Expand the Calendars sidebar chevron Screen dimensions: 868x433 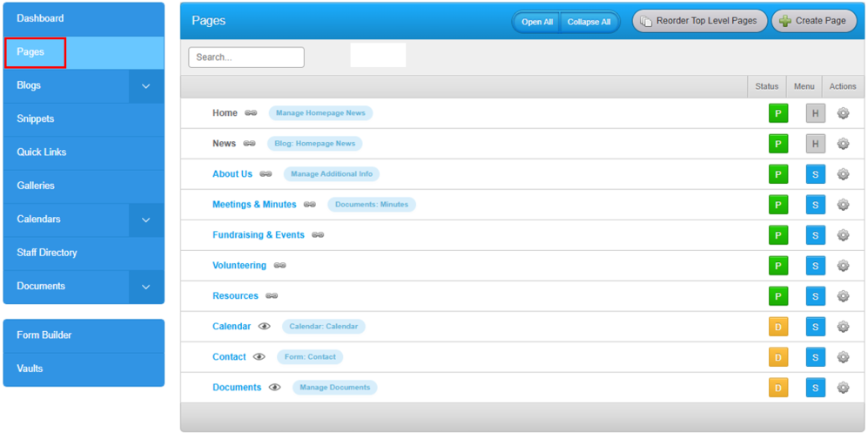[x=146, y=220]
